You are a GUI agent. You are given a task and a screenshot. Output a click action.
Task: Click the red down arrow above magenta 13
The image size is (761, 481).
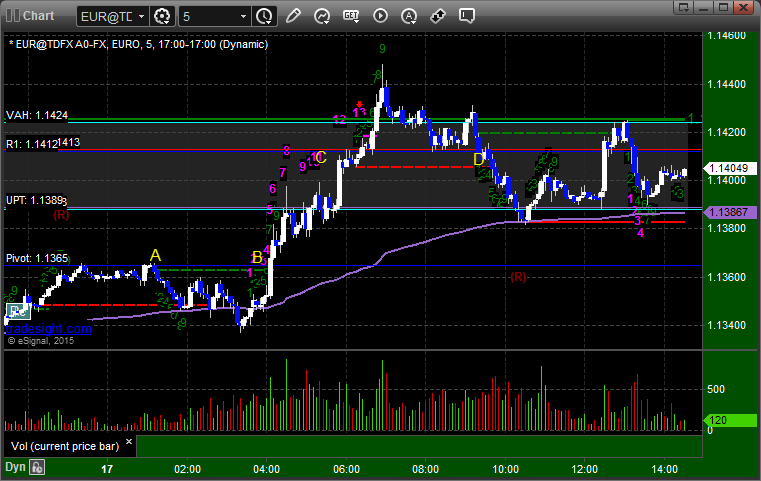click(x=359, y=104)
